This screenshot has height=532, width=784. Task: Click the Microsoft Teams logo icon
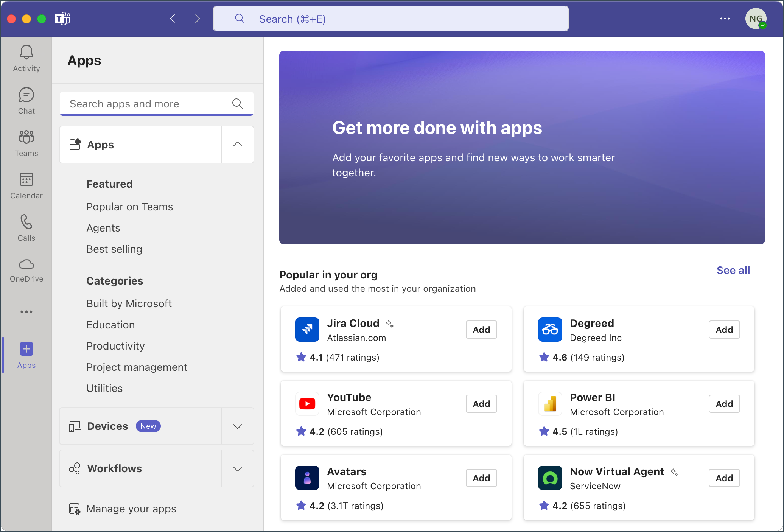62,19
